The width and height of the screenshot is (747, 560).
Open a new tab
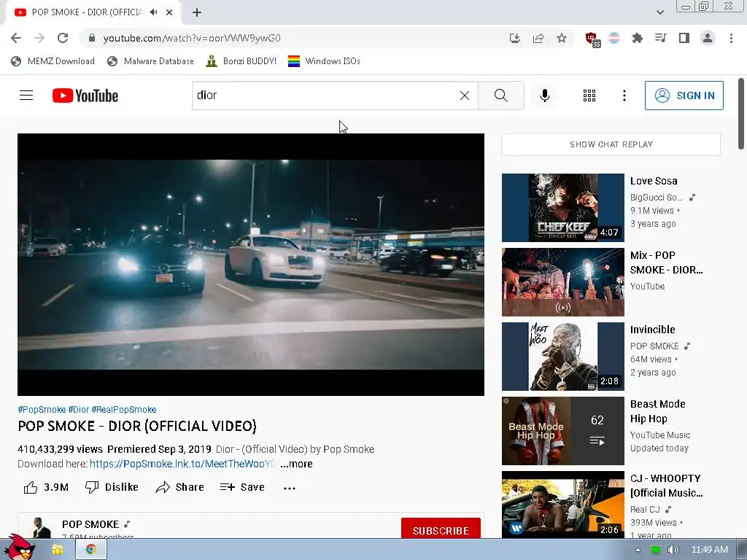click(197, 12)
